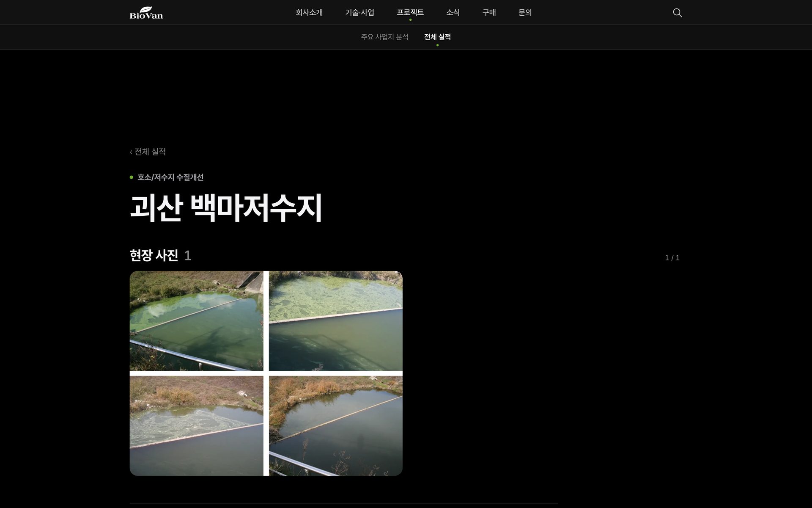Image resolution: width=812 pixels, height=508 pixels.
Task: Open the 회사소개 menu
Action: pyautogui.click(x=309, y=13)
